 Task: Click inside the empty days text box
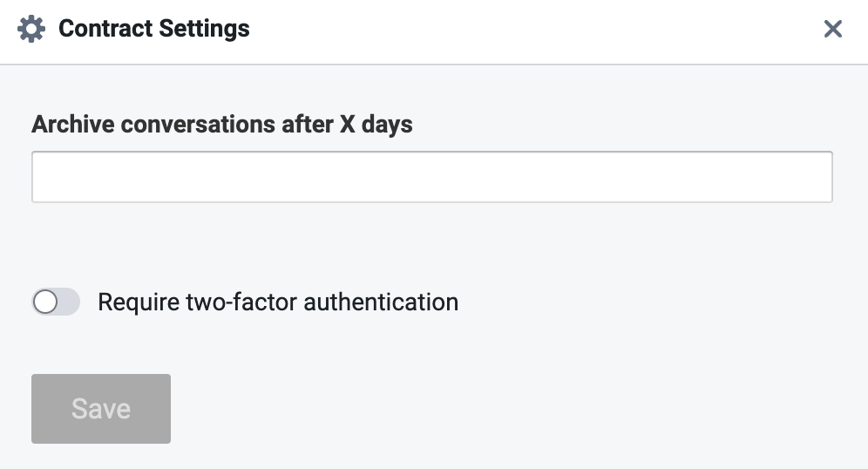coord(431,177)
